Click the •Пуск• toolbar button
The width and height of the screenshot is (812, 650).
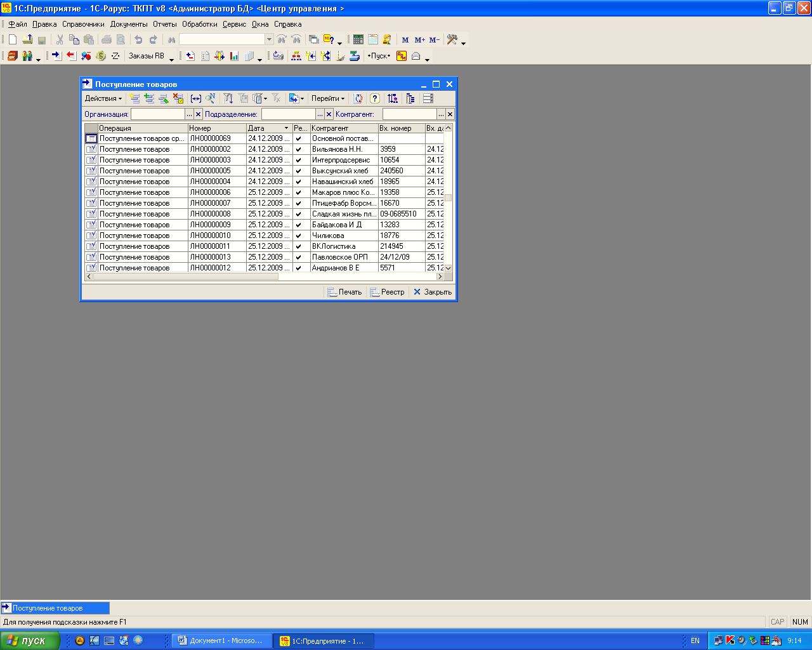pyautogui.click(x=379, y=56)
